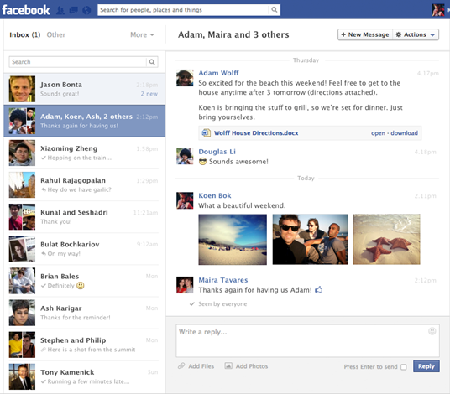Click Seen by everyone status text
The width and height of the screenshot is (450, 394).
[223, 304]
